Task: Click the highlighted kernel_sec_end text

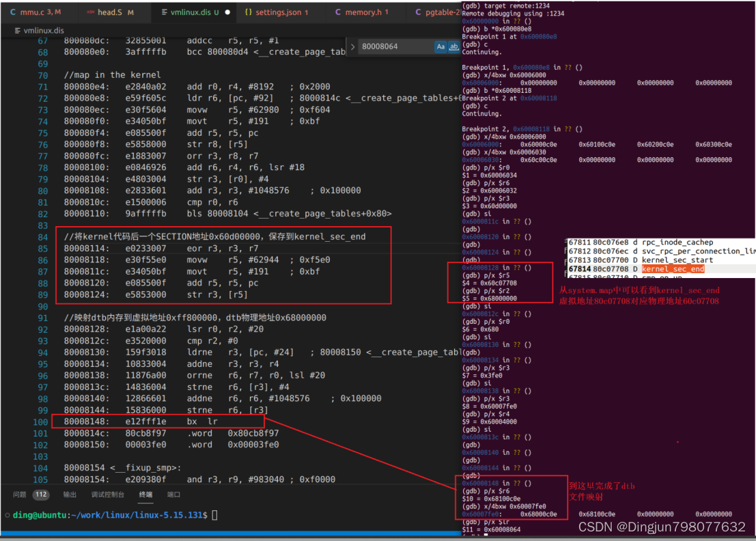Action: [673, 269]
